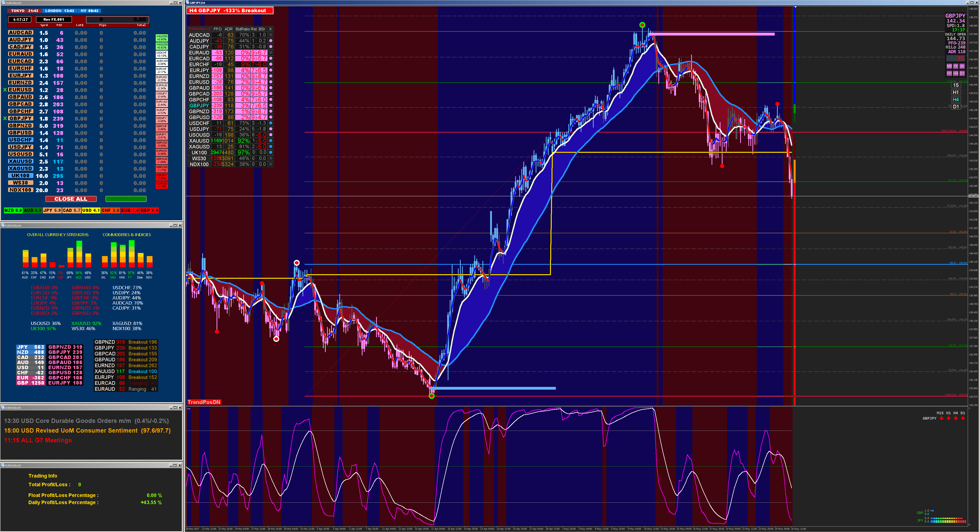Click the EURUSD row in dashboard table
980x532 pixels.
pyautogui.click(x=199, y=82)
